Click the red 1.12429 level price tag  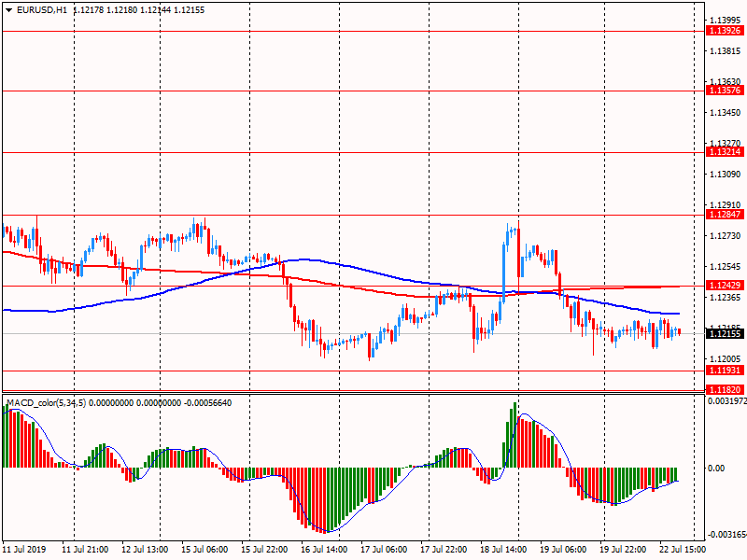pyautogui.click(x=725, y=286)
